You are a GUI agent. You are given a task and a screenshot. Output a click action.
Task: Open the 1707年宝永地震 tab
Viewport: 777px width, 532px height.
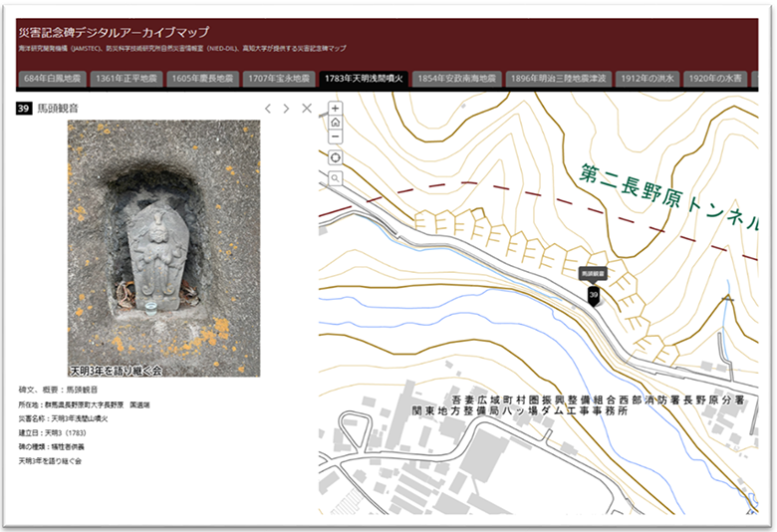(x=280, y=78)
